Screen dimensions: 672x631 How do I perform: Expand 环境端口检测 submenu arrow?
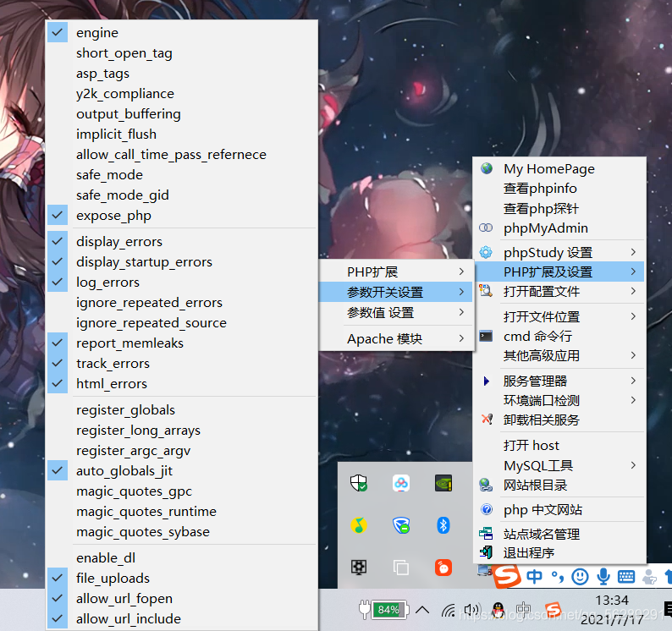[x=633, y=400]
